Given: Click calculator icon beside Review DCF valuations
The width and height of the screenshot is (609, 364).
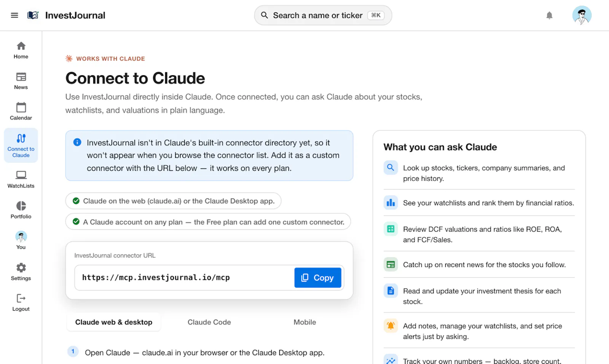Looking at the screenshot, I should (x=391, y=229).
